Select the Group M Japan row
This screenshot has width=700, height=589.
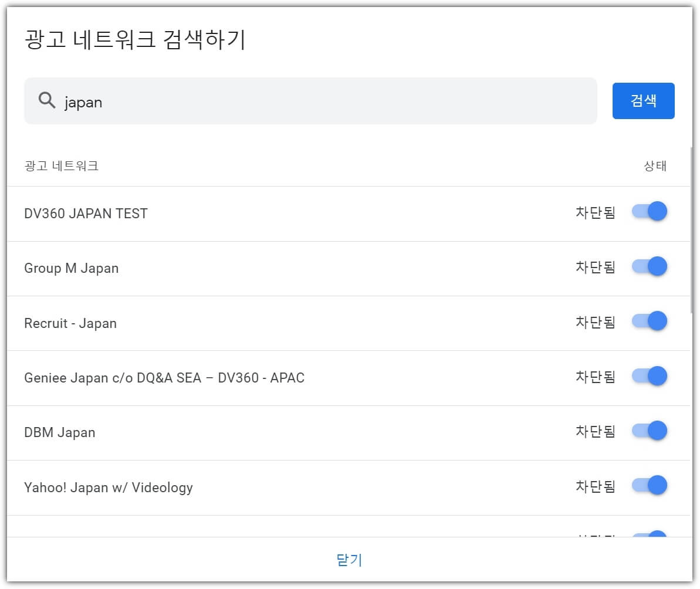coord(71,268)
